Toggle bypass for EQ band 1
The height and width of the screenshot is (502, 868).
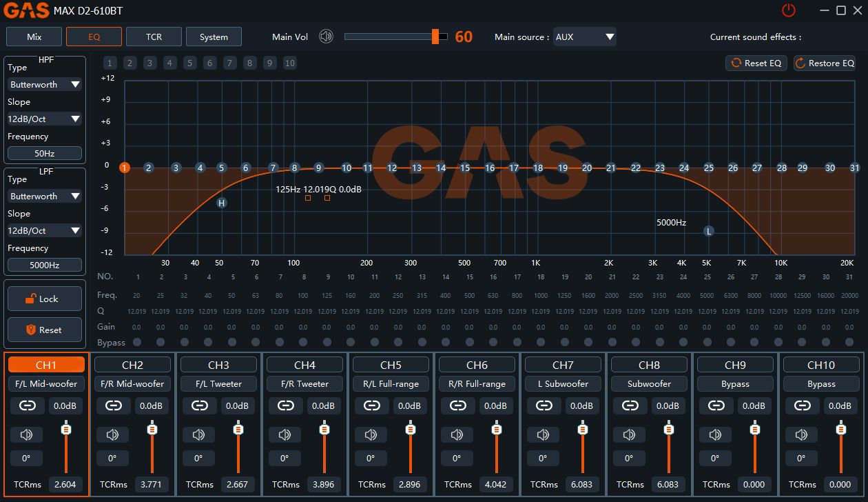point(136,342)
